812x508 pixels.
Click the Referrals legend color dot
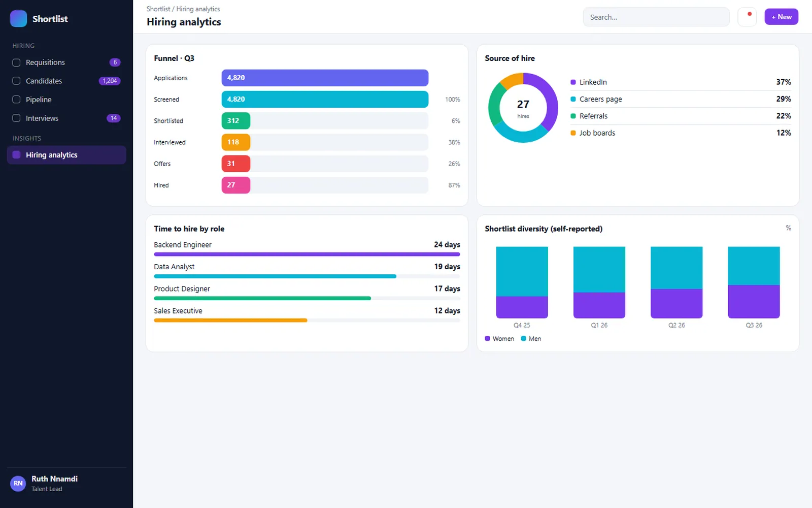tap(573, 116)
